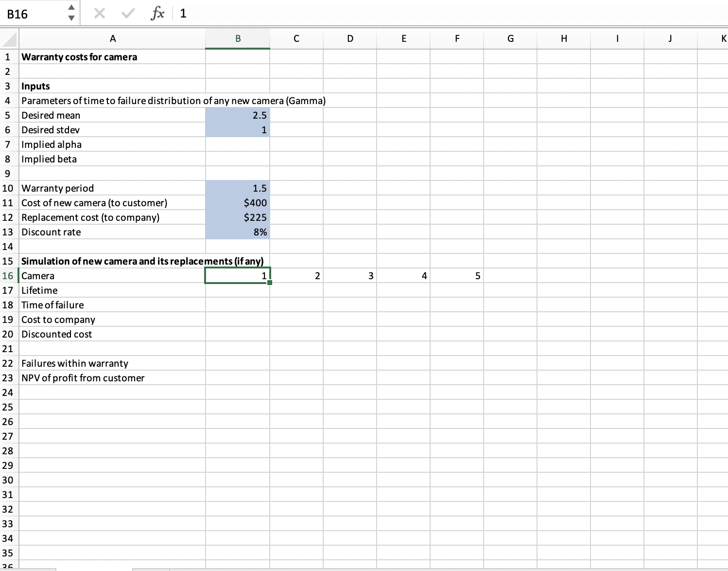Image resolution: width=728 pixels, height=571 pixels.
Task: Click the Desired mean value 2.5
Action: [238, 115]
